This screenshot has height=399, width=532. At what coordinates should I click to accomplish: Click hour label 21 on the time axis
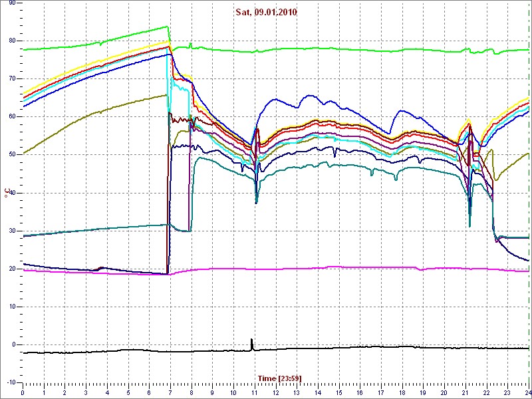[465, 393]
